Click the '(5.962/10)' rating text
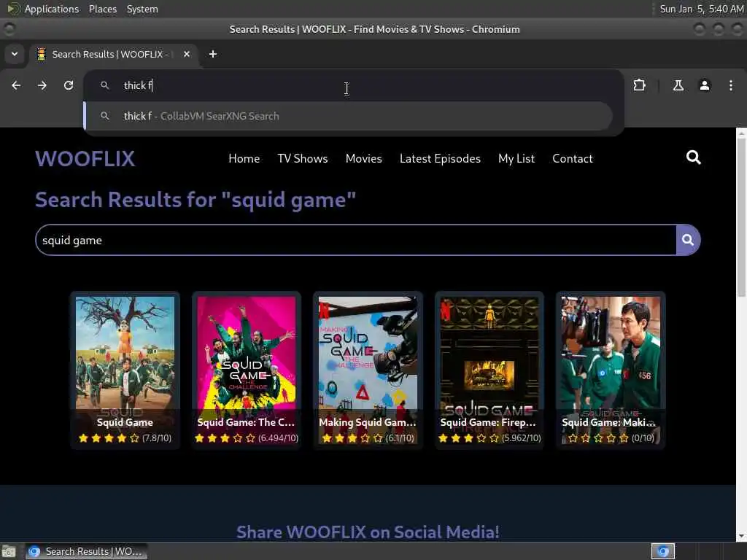 point(521,438)
